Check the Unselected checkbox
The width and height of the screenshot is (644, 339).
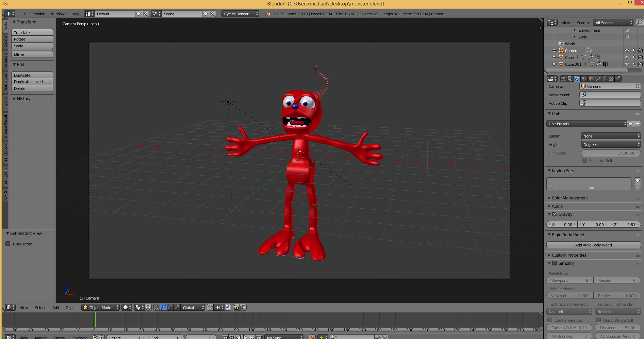pyautogui.click(x=8, y=244)
